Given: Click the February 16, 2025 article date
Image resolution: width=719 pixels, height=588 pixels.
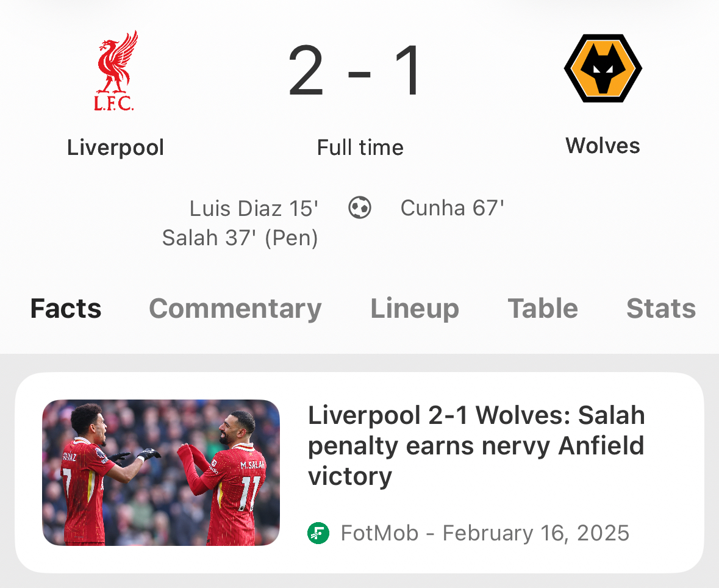Looking at the screenshot, I should (x=535, y=533).
